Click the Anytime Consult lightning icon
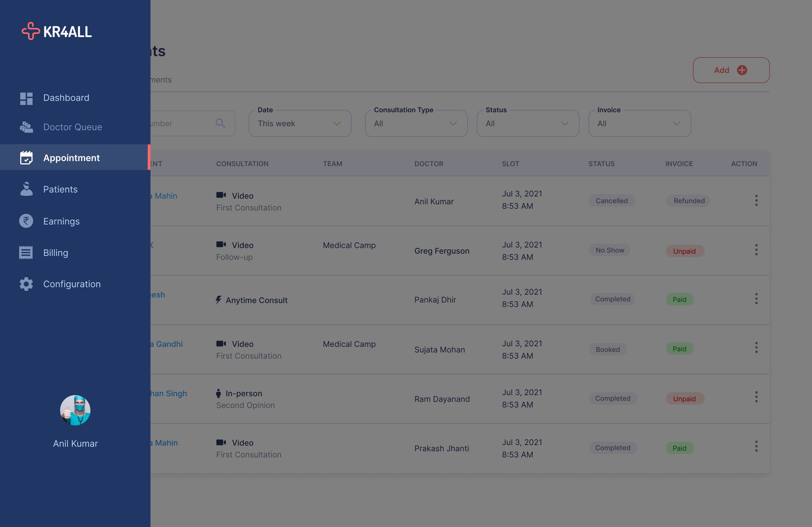The width and height of the screenshot is (812, 527). point(218,300)
